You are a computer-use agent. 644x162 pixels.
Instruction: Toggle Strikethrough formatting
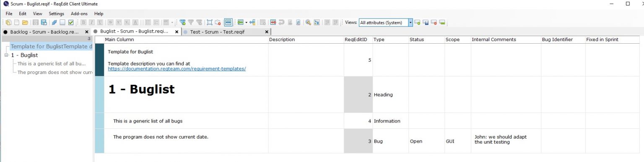tap(110, 23)
